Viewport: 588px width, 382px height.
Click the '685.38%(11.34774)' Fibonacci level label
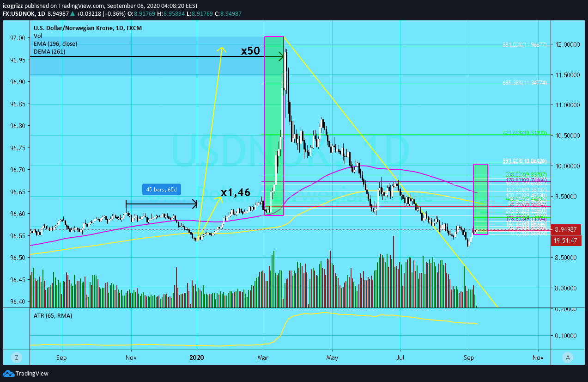[x=525, y=83]
